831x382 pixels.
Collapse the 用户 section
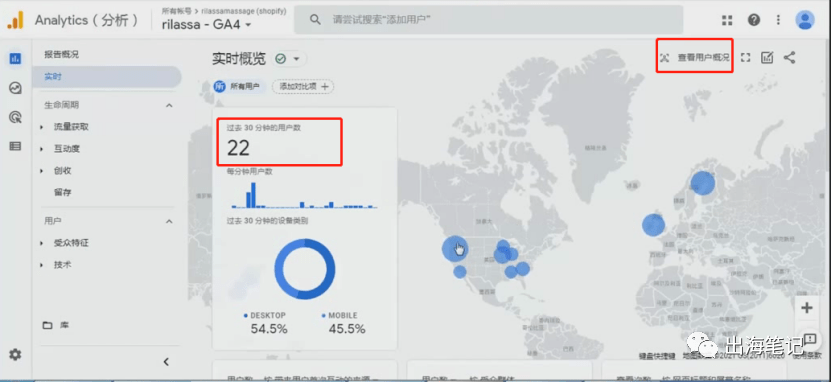click(x=169, y=221)
